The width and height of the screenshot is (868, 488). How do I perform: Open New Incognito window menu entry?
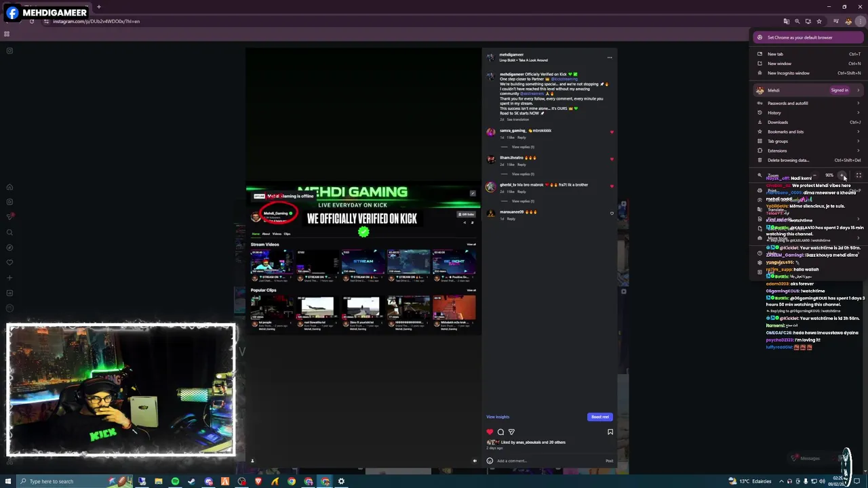click(807, 73)
